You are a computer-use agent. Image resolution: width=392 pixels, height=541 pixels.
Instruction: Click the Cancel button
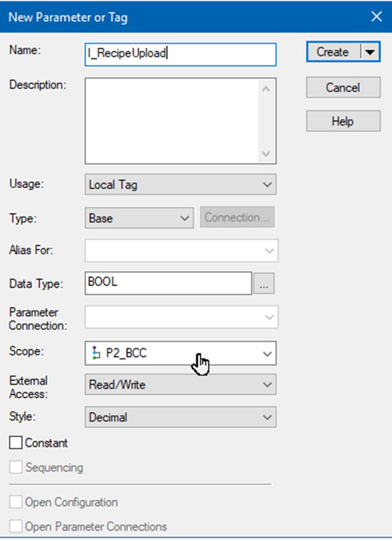(x=343, y=88)
